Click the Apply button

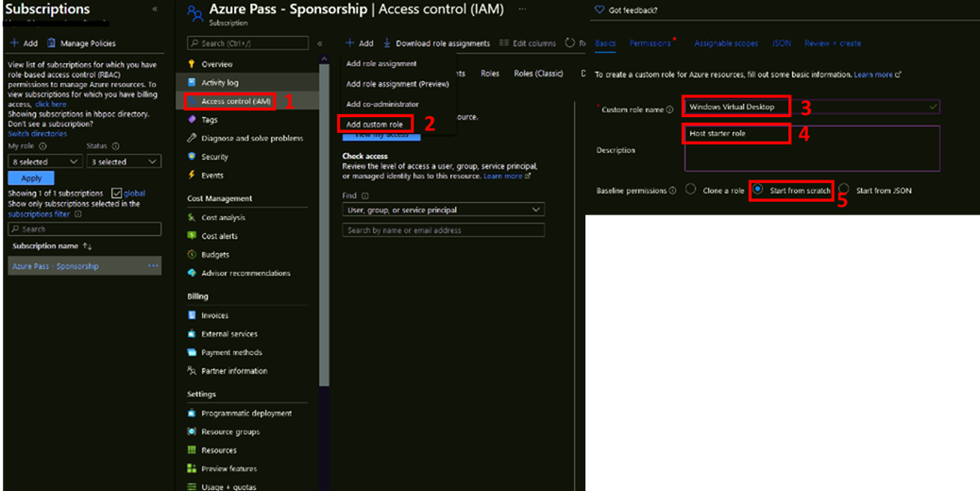[x=31, y=178]
